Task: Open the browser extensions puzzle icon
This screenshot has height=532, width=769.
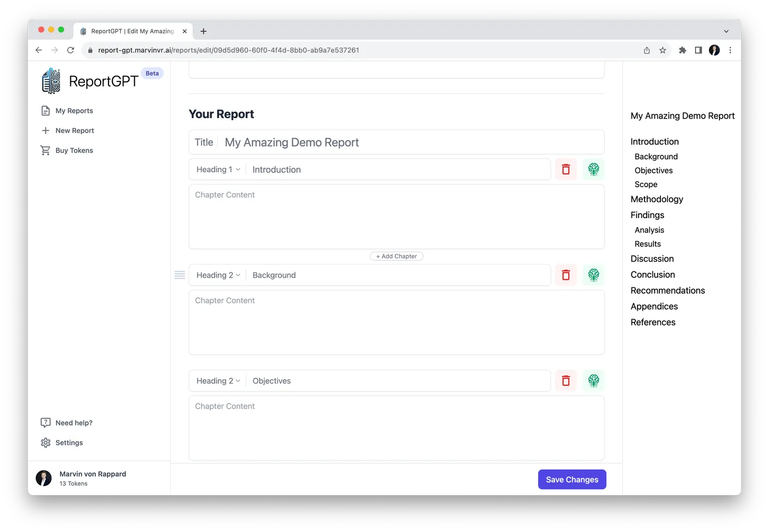Action: point(682,50)
